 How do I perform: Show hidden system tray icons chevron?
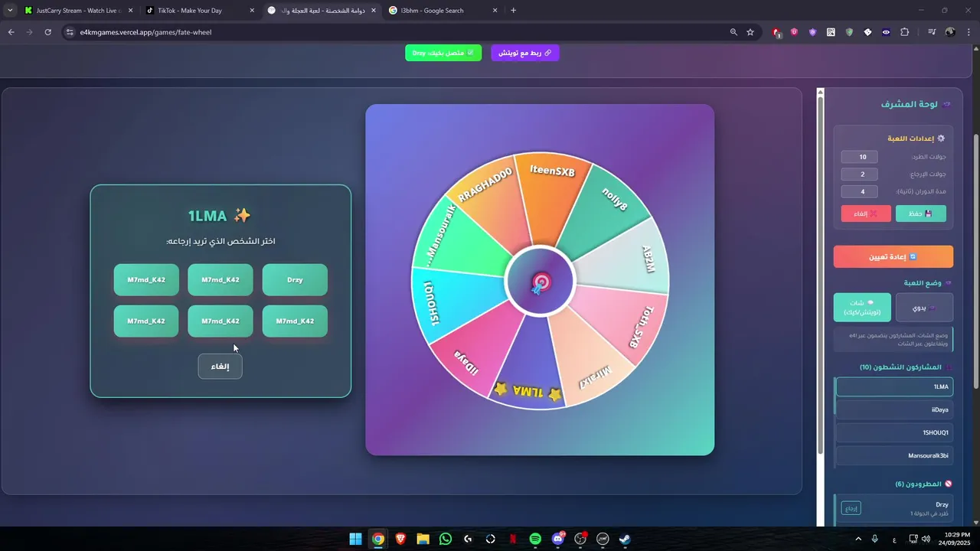(x=857, y=539)
